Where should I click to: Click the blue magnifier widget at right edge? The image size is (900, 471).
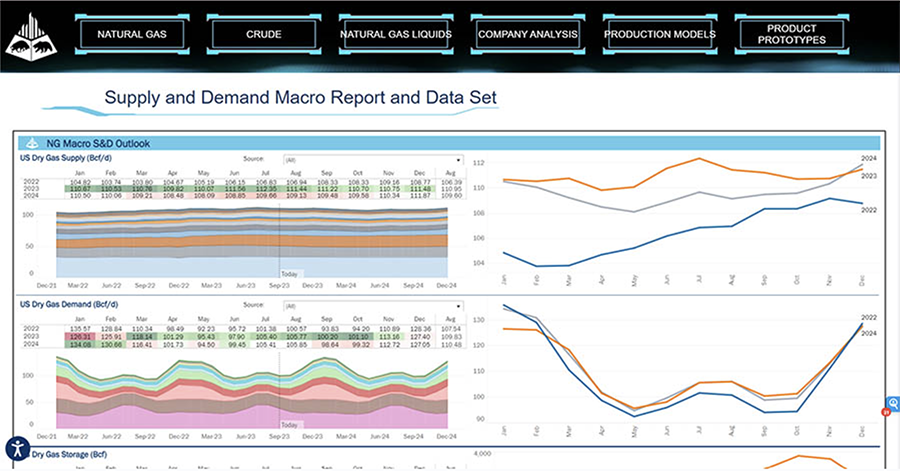(894, 403)
